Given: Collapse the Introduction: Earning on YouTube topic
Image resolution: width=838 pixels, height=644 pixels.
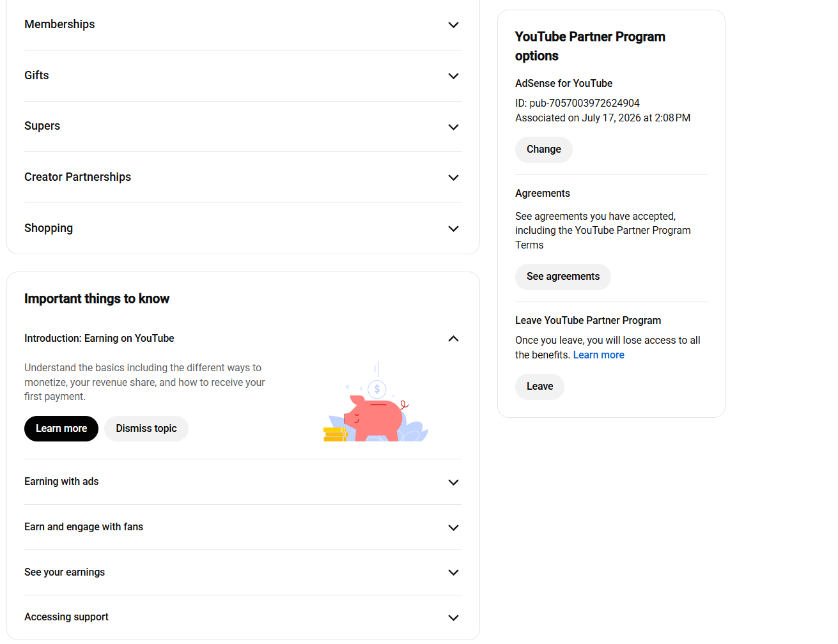Looking at the screenshot, I should (453, 339).
